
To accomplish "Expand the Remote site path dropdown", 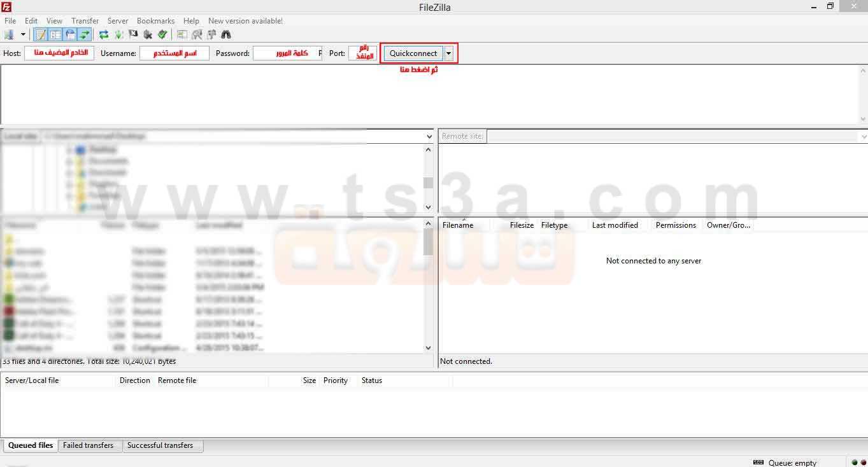I will 864,136.
